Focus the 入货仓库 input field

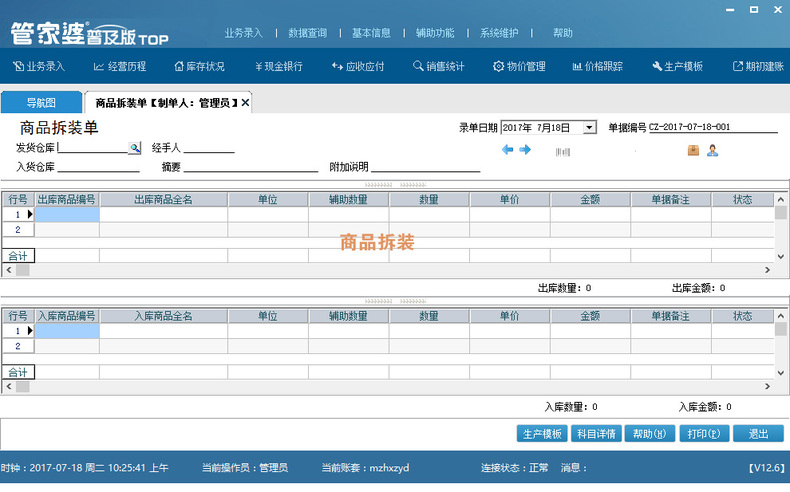pyautogui.click(x=99, y=167)
